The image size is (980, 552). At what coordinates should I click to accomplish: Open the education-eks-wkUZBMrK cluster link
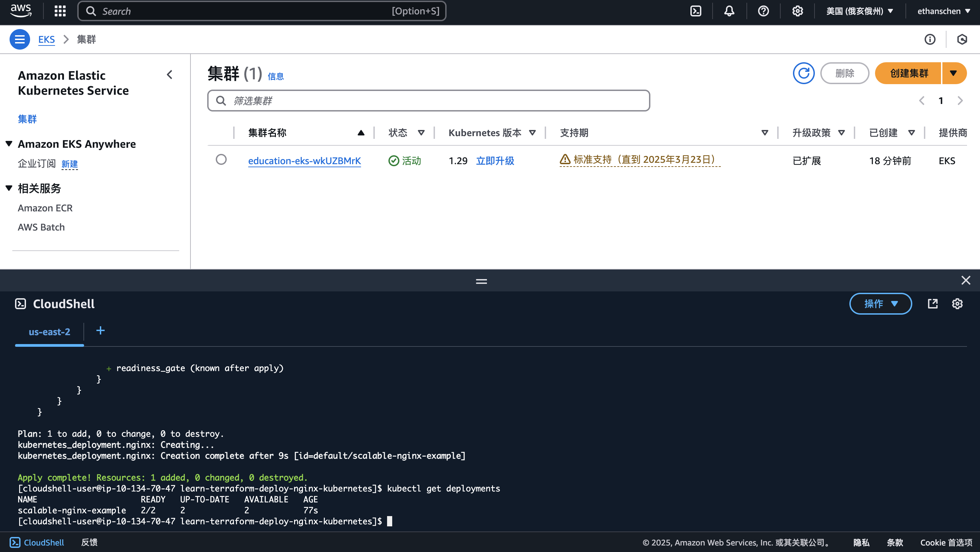(304, 160)
